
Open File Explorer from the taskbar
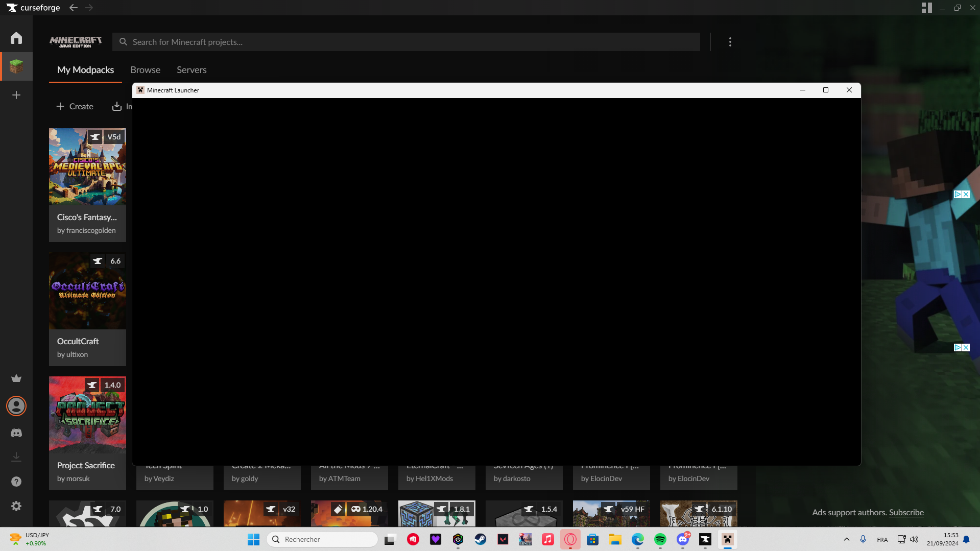pos(615,539)
